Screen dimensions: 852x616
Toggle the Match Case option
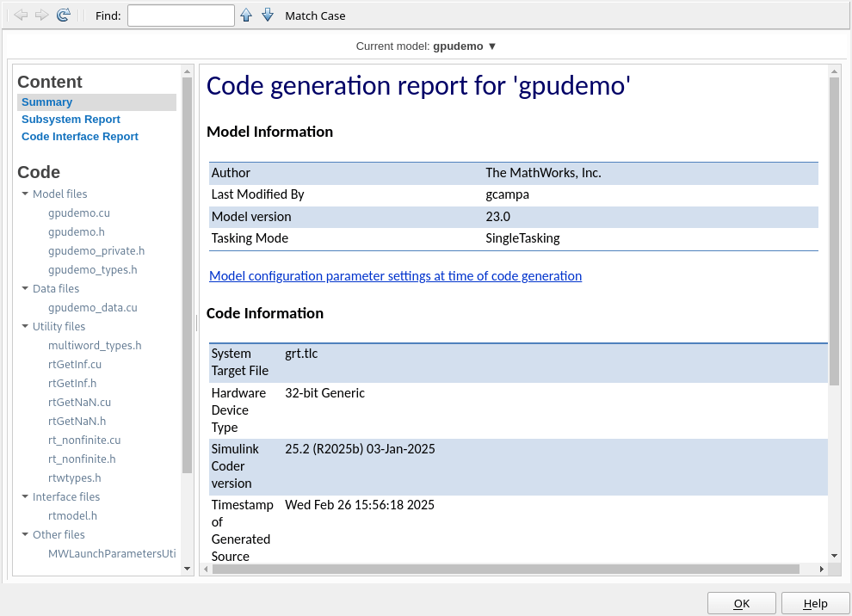click(x=315, y=15)
